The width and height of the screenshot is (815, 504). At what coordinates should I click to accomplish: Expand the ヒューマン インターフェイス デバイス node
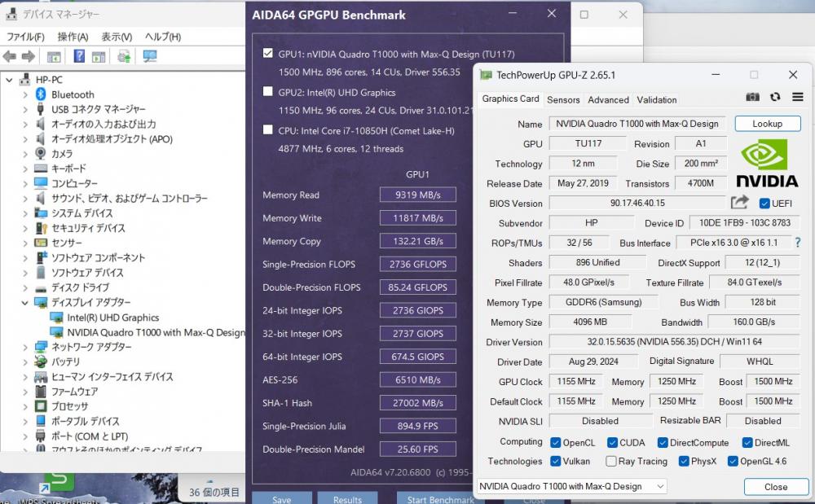point(25,377)
